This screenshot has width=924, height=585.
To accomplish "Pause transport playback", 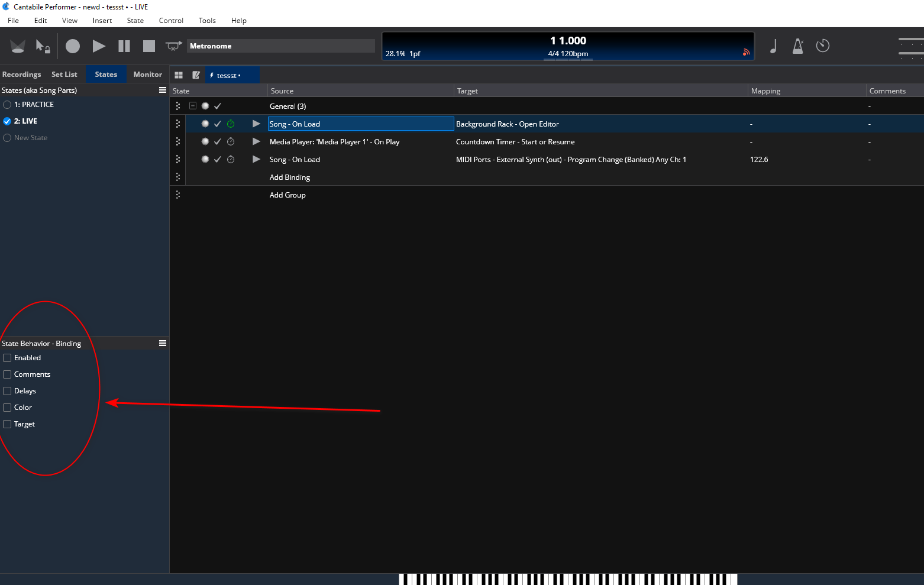I will click(x=124, y=46).
